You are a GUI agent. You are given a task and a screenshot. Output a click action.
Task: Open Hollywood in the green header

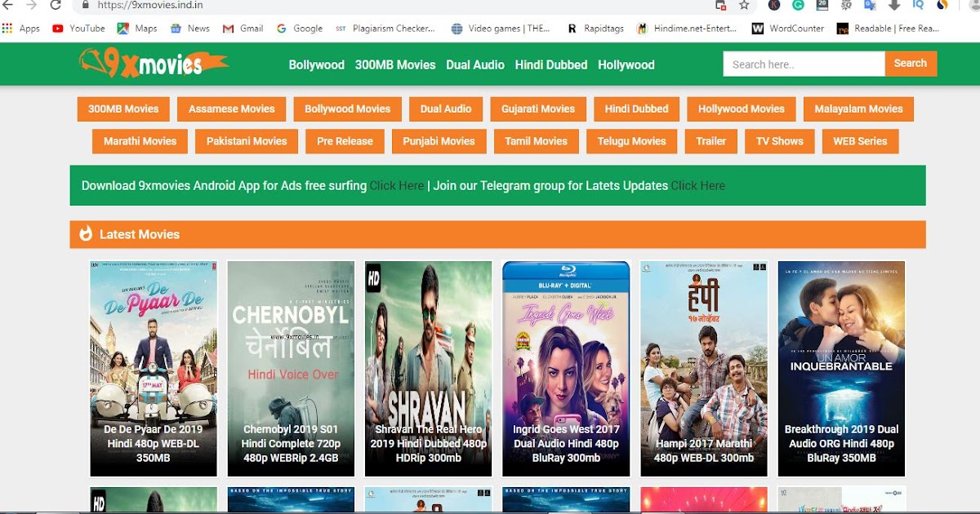(626, 64)
